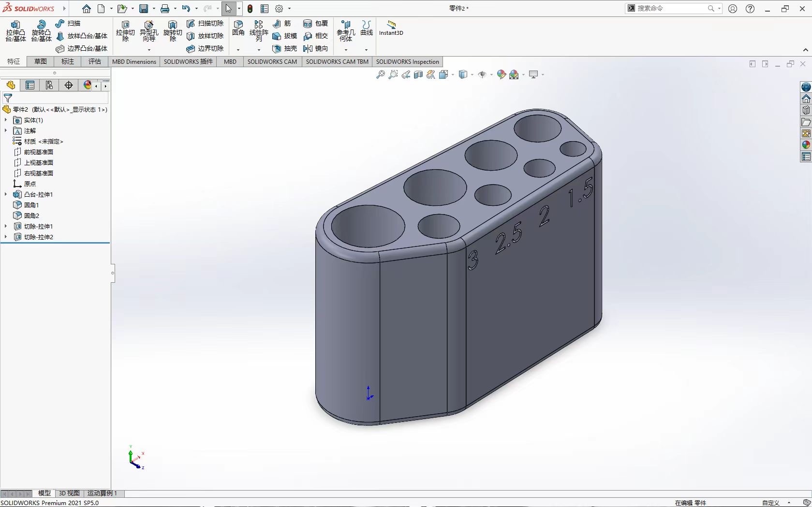Select the 圆角2 feature in tree
Viewport: 812px width, 507px height.
point(31,216)
